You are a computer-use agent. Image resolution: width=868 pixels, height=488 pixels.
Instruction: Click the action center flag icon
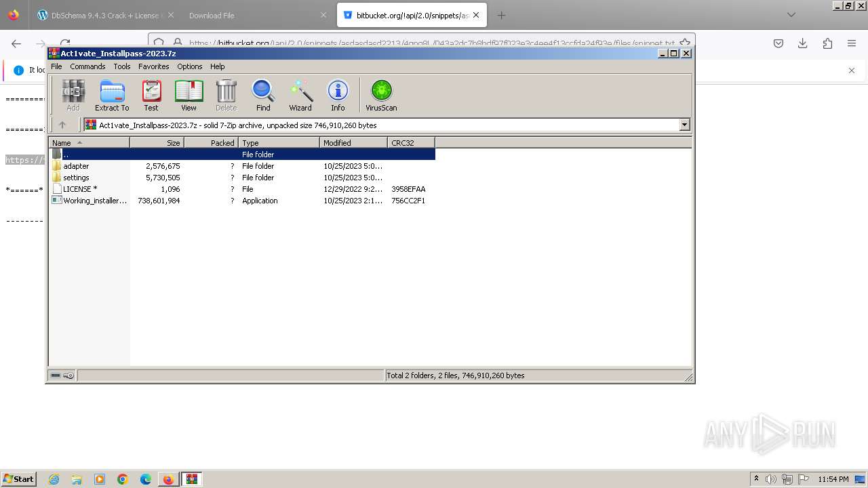[x=804, y=479]
